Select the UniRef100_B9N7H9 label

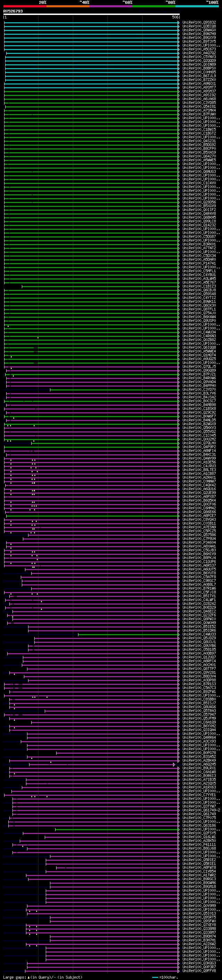click(199, 34)
